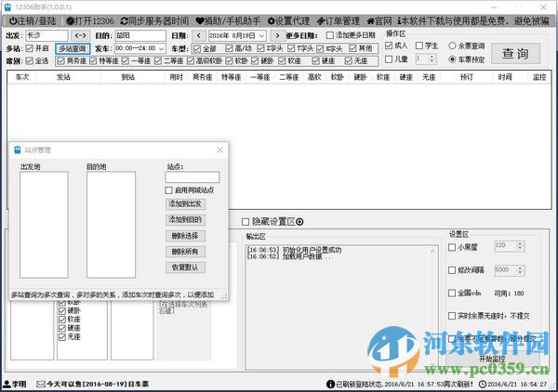
Task: Click the 注销/登陆 toolbar item
Action: click(x=33, y=21)
